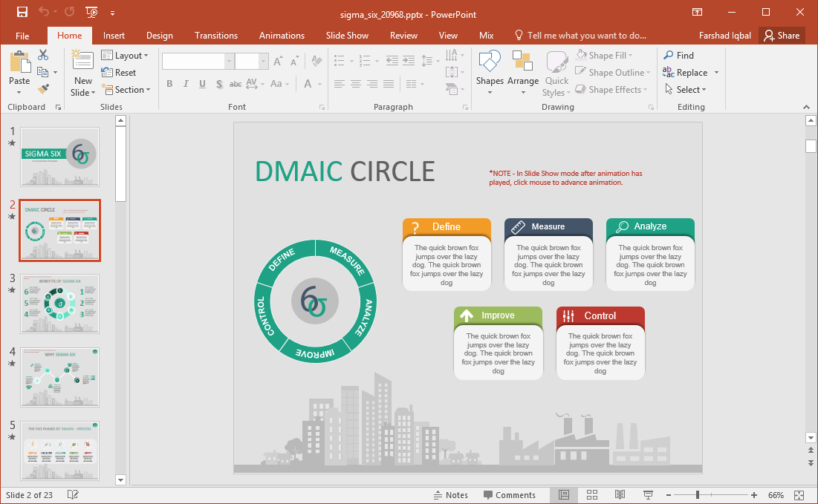
Task: Open the Transitions ribbon tab
Action: [x=216, y=36]
